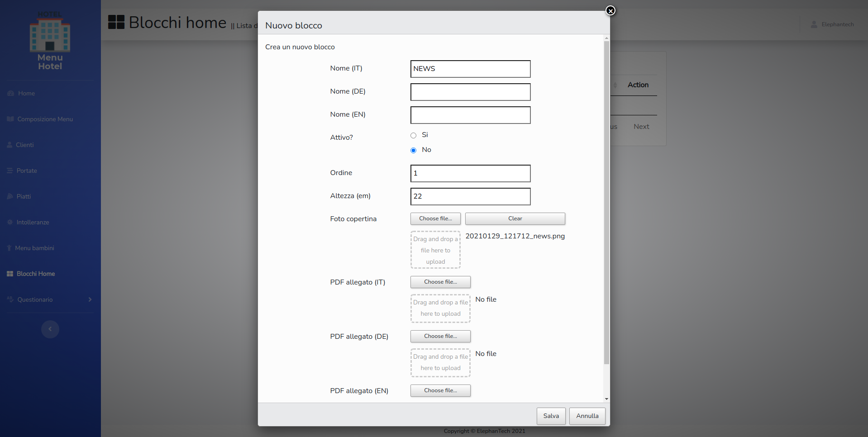The width and height of the screenshot is (868, 437).
Task: Click the Composizione Menu sidebar icon
Action: (x=10, y=119)
